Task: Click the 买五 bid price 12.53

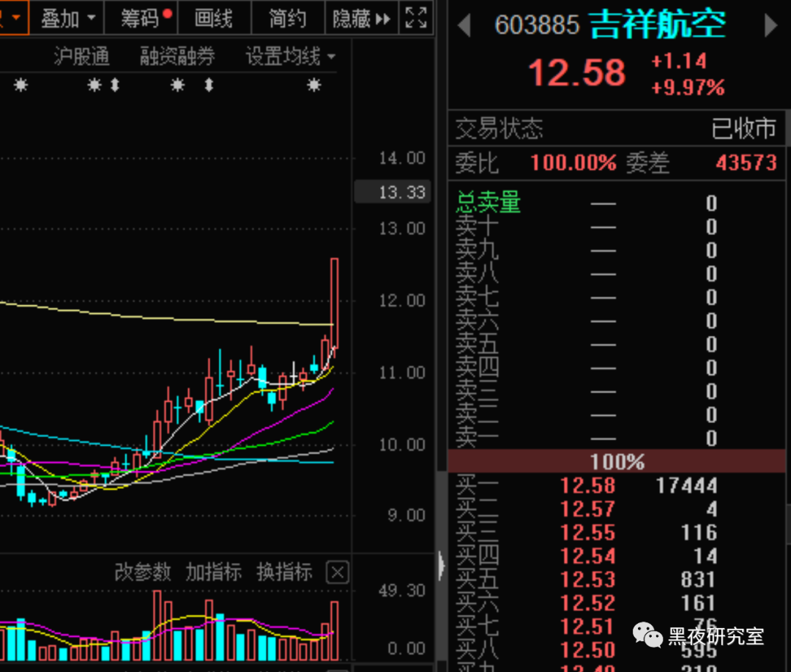Action: tap(587, 580)
